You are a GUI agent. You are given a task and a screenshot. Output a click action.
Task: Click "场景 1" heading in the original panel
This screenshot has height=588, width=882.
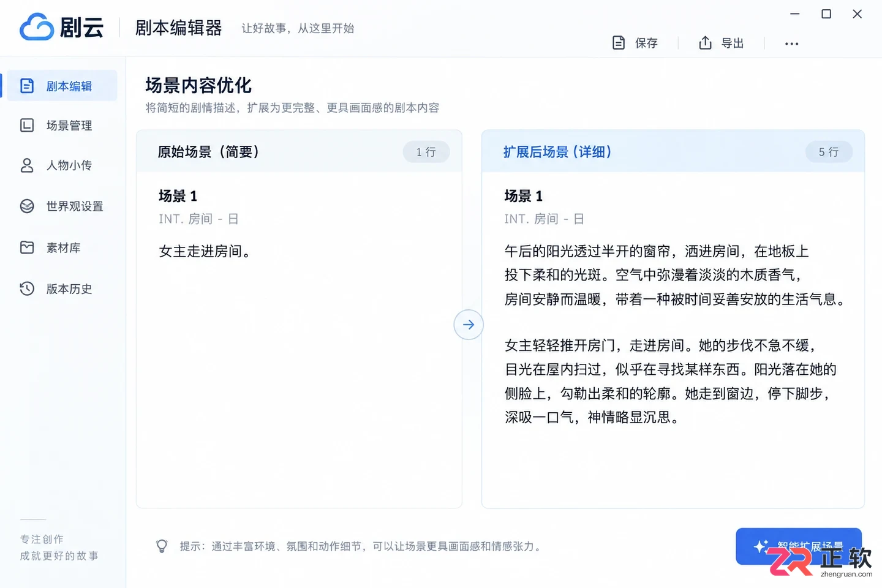pos(178,196)
